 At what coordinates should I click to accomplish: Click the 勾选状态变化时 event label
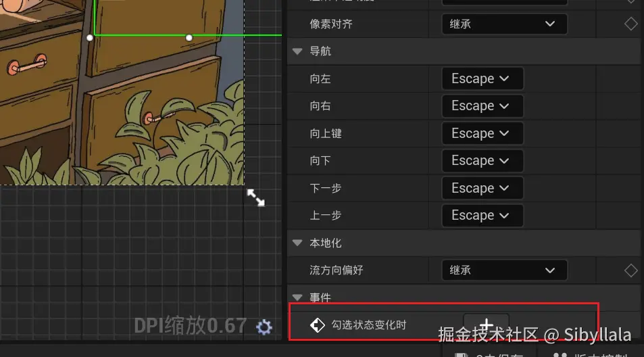coord(369,325)
